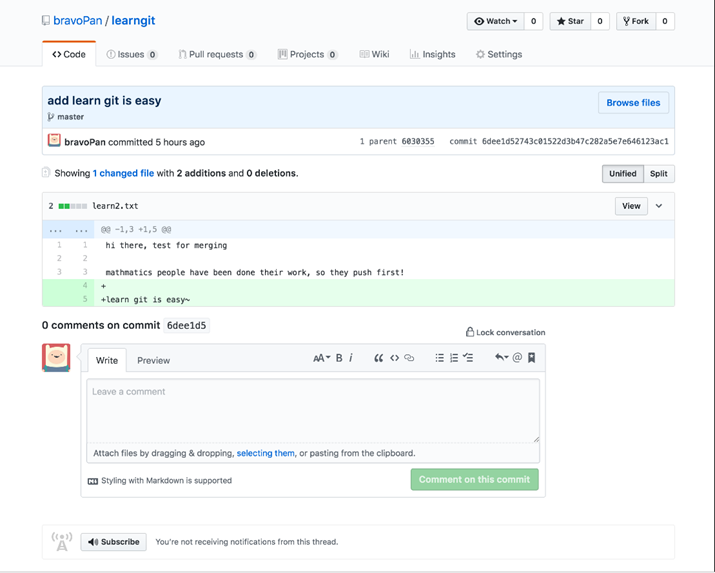This screenshot has height=573, width=715.
Task: Open saved replies dropdown
Action: coord(502,357)
